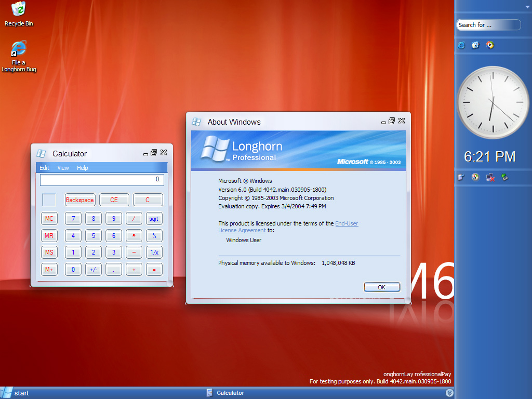Image resolution: width=532 pixels, height=399 pixels.
Task: Click M+ memory add button
Action: [49, 270]
